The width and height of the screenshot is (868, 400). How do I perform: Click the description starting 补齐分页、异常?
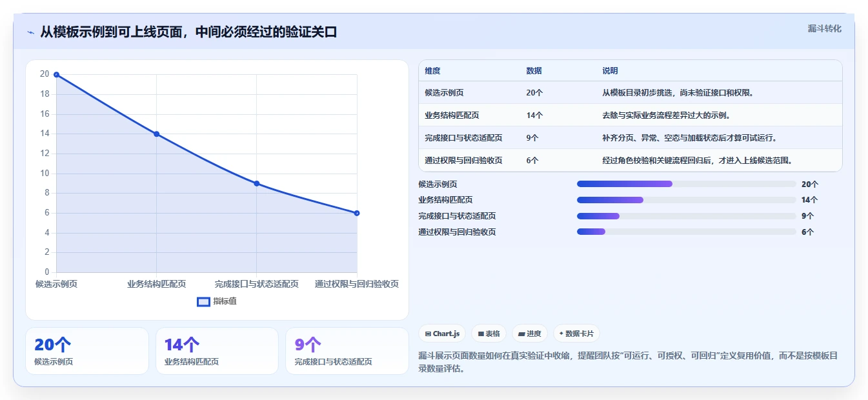coord(690,138)
